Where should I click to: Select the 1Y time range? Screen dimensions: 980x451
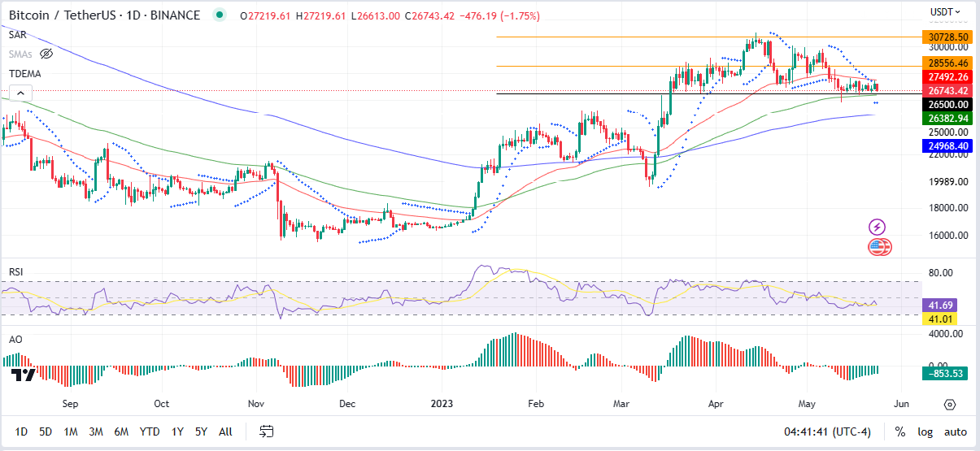(177, 431)
